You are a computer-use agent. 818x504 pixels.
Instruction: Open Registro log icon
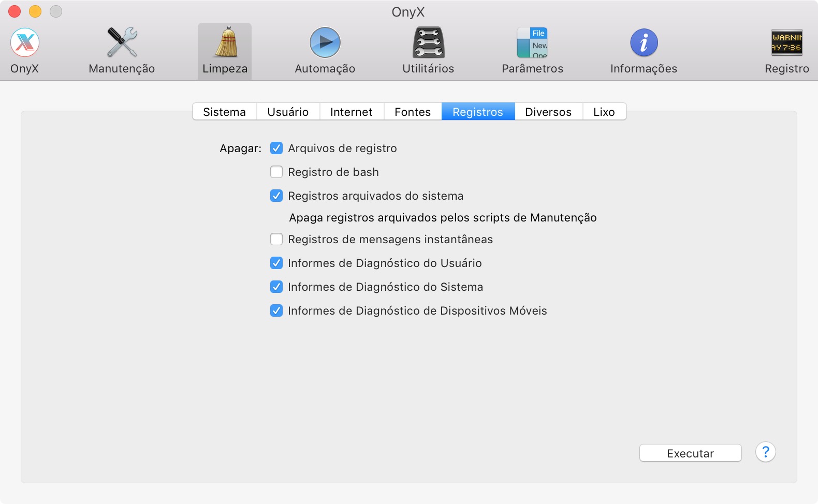point(786,42)
